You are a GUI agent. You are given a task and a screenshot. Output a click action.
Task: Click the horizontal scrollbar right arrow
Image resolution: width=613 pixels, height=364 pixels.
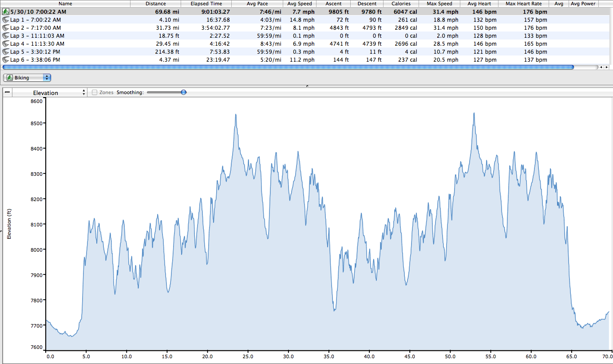tap(606, 67)
